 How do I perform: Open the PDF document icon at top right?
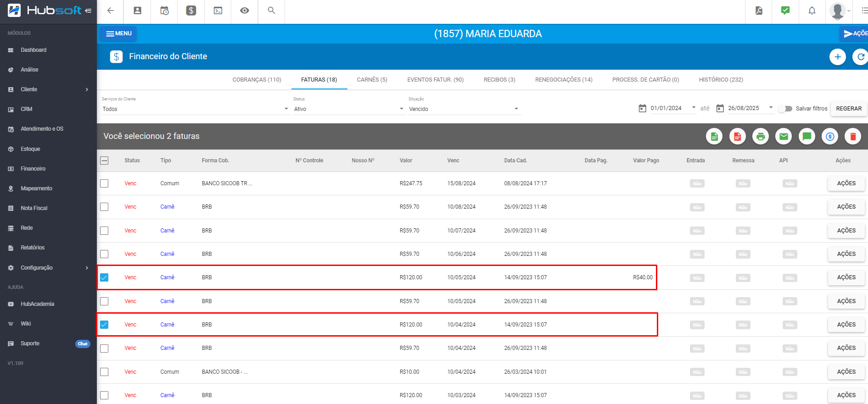pos(759,11)
